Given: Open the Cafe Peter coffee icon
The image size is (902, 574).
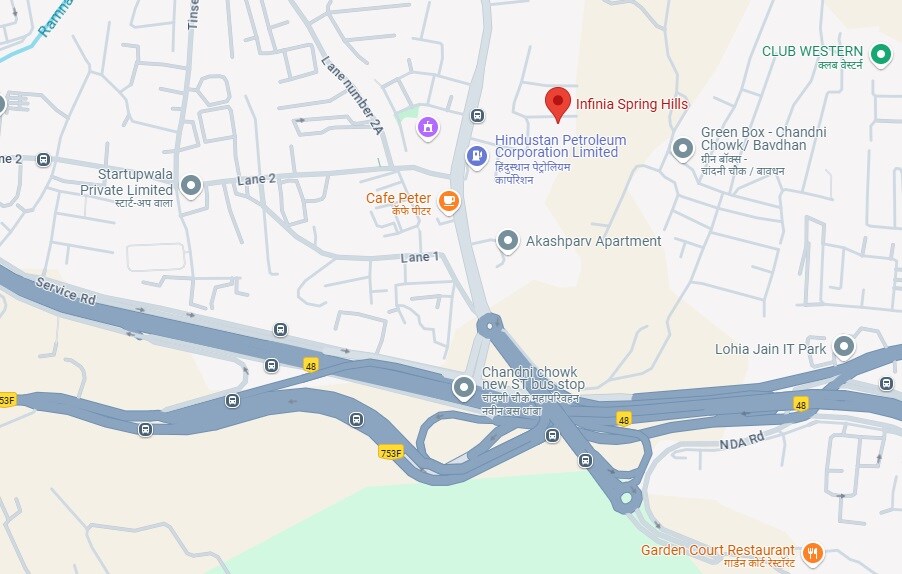Looking at the screenshot, I should 449,201.
